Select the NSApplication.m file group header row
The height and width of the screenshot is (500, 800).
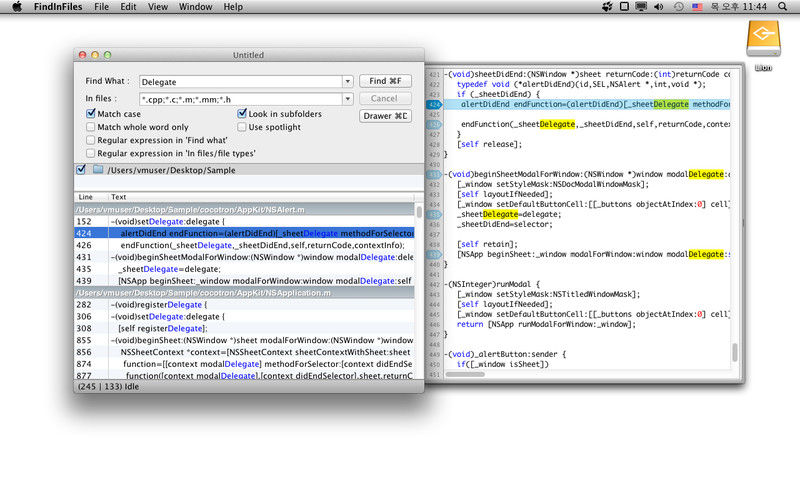click(244, 293)
